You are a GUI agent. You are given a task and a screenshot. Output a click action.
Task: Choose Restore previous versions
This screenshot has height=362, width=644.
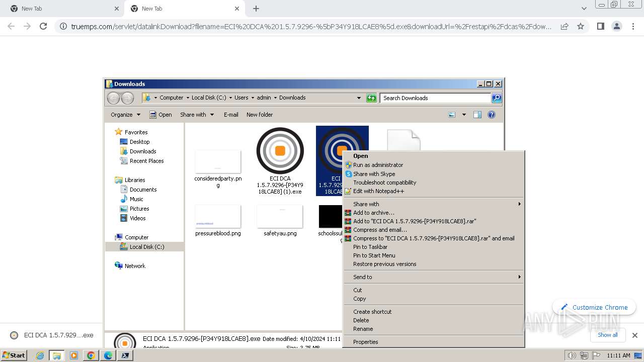(x=384, y=264)
